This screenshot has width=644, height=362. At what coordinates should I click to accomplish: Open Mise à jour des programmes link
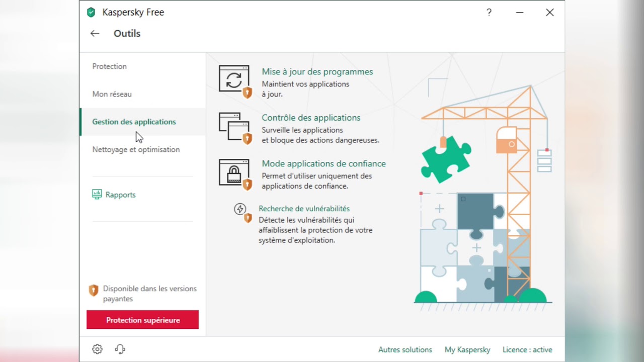tap(317, 72)
